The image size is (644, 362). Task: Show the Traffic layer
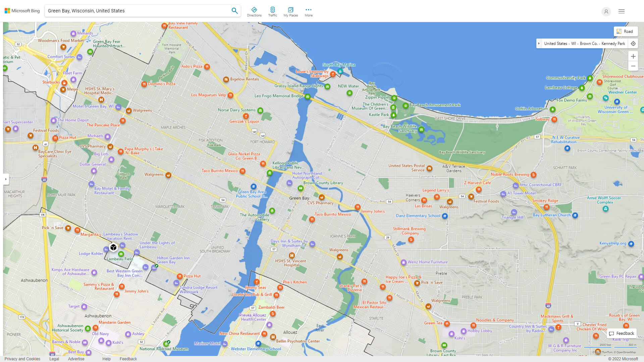[272, 12]
